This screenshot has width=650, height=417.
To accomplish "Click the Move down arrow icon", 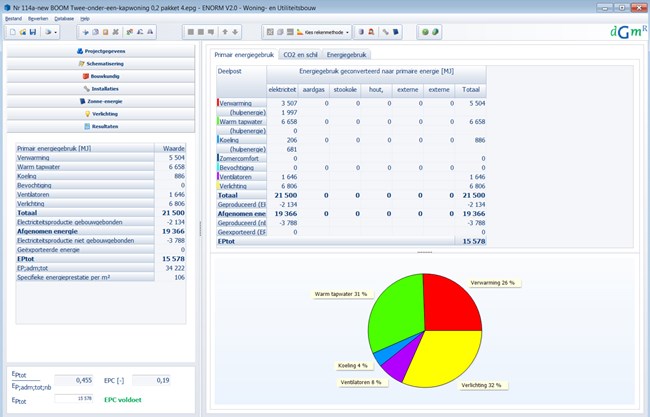I will coord(235,32).
